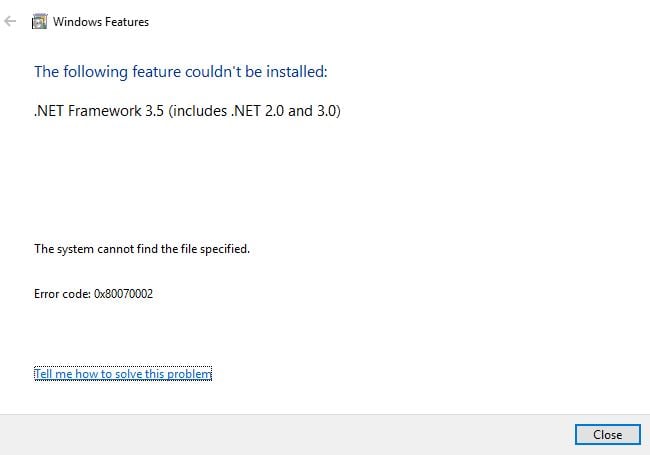Click the 0x80070002 hexadecimal code value
This screenshot has width=650, height=455.
(x=124, y=294)
